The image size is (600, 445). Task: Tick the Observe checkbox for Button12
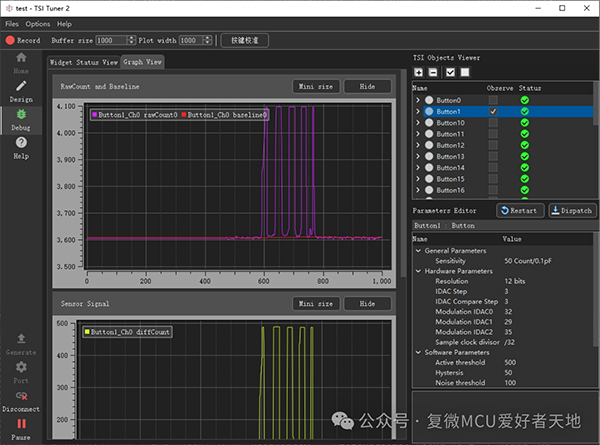tap(493, 145)
